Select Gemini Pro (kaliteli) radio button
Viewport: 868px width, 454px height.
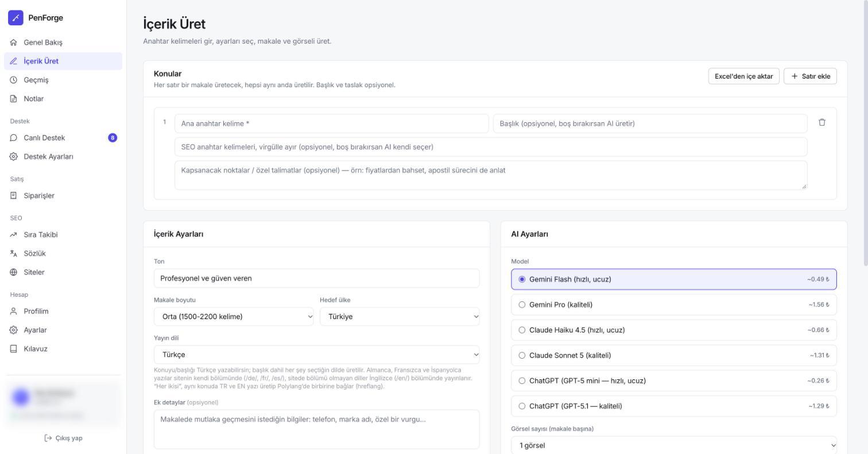point(522,305)
